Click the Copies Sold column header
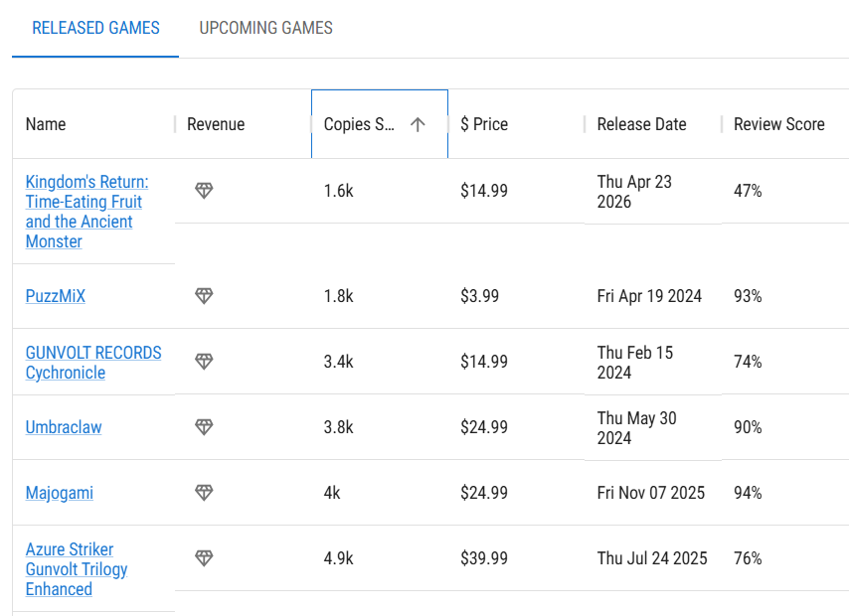This screenshot has height=616, width=849. point(380,124)
